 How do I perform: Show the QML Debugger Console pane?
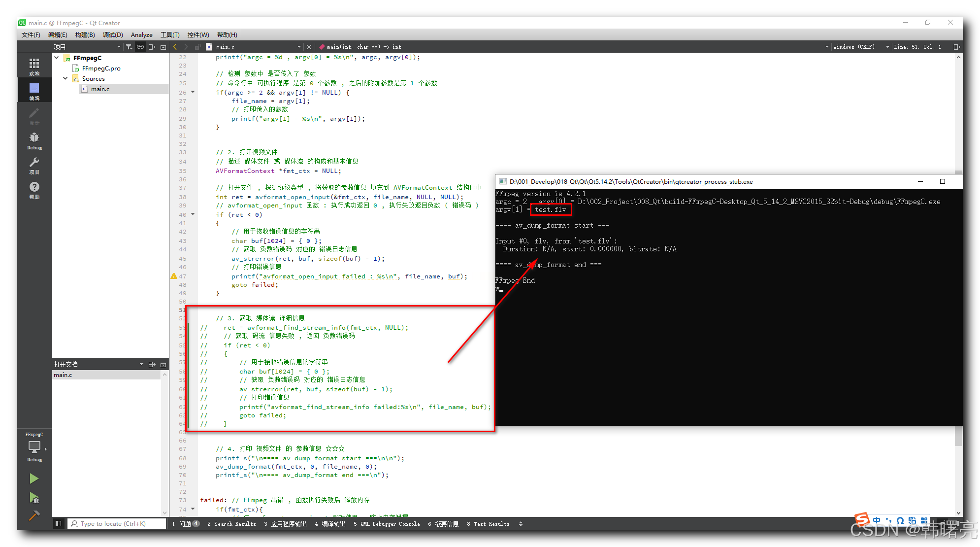(x=387, y=524)
